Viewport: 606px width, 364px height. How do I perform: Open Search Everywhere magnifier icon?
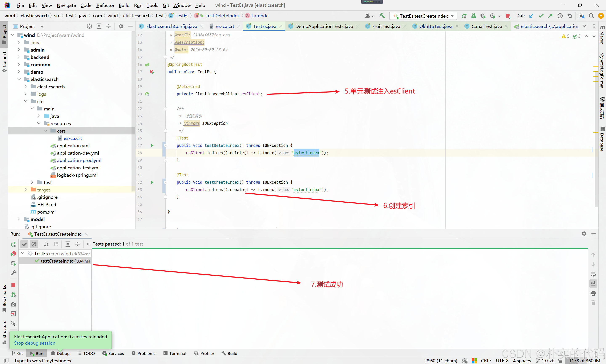591,16
